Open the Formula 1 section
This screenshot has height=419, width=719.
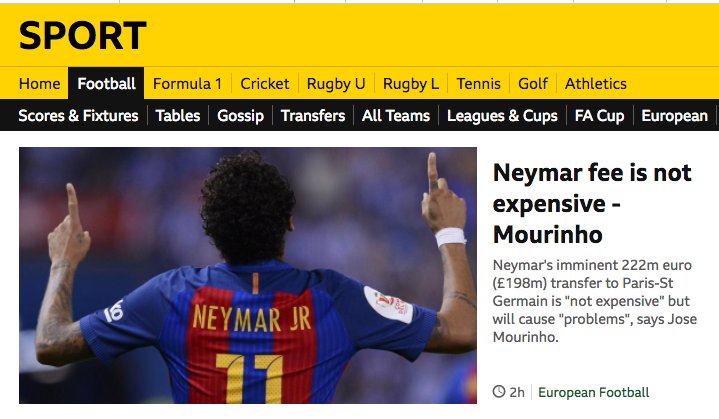187,84
